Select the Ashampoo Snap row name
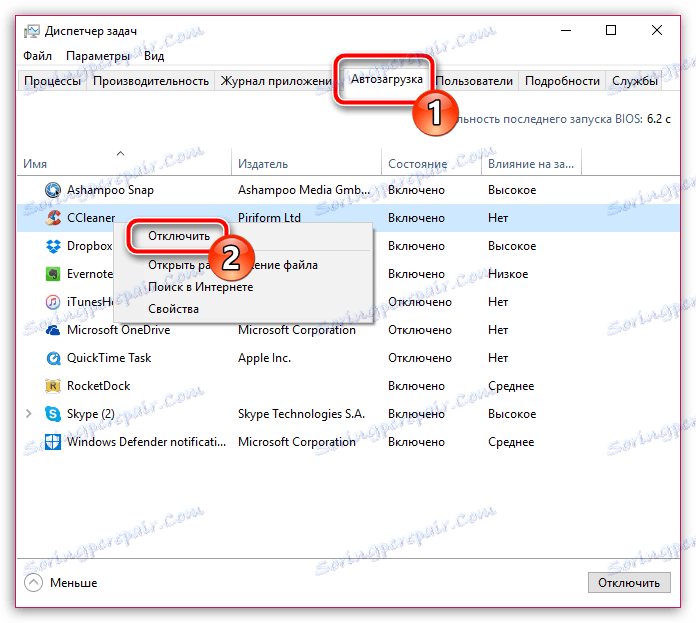 110,190
